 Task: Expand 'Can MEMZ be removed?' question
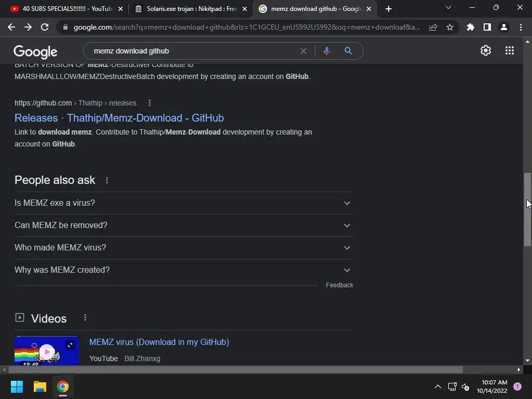pyautogui.click(x=183, y=225)
